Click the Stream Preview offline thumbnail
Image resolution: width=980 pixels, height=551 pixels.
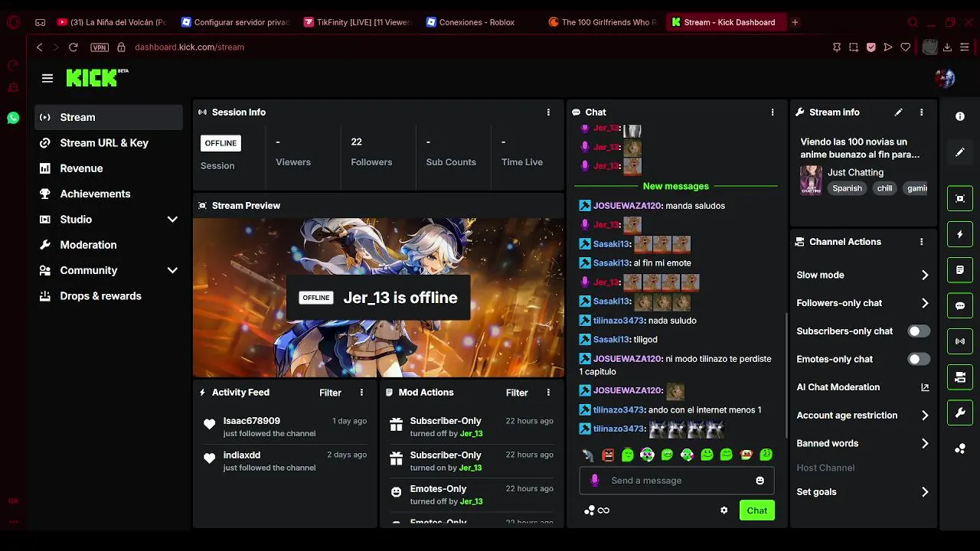(378, 298)
